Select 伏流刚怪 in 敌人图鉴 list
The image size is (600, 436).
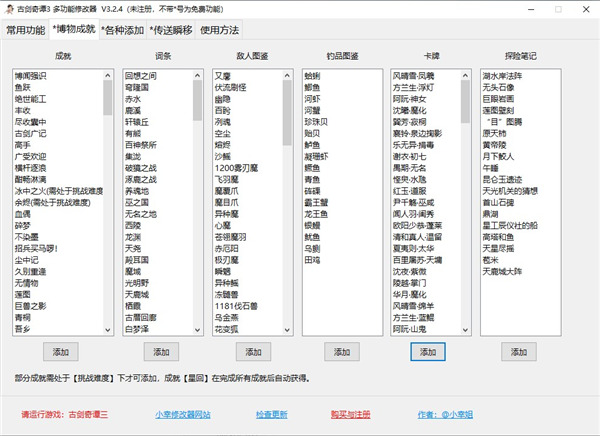[x=231, y=87]
